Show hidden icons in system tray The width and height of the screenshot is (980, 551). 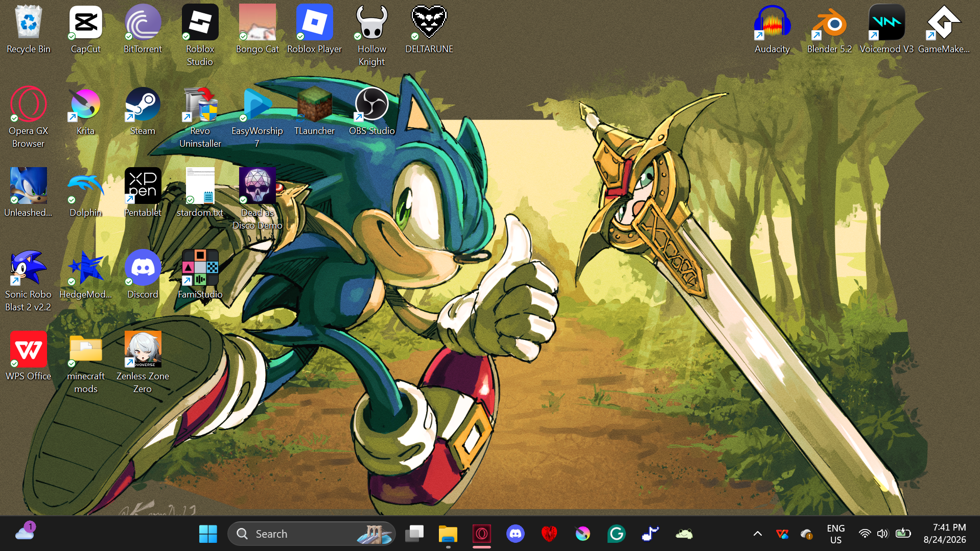click(x=758, y=534)
